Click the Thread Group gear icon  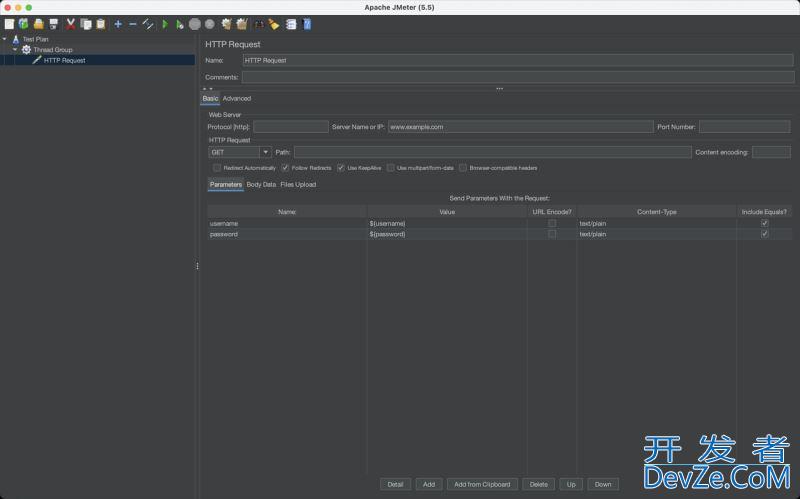click(x=26, y=49)
